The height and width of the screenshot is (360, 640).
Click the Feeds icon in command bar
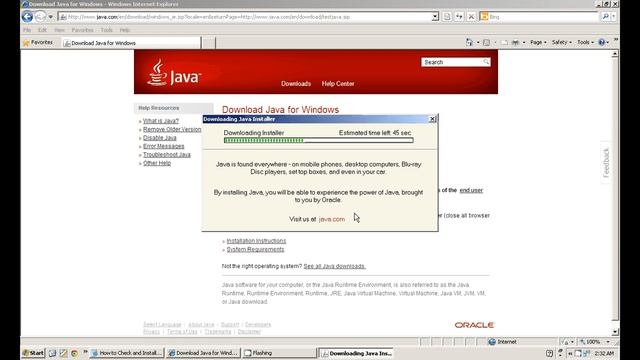click(487, 42)
